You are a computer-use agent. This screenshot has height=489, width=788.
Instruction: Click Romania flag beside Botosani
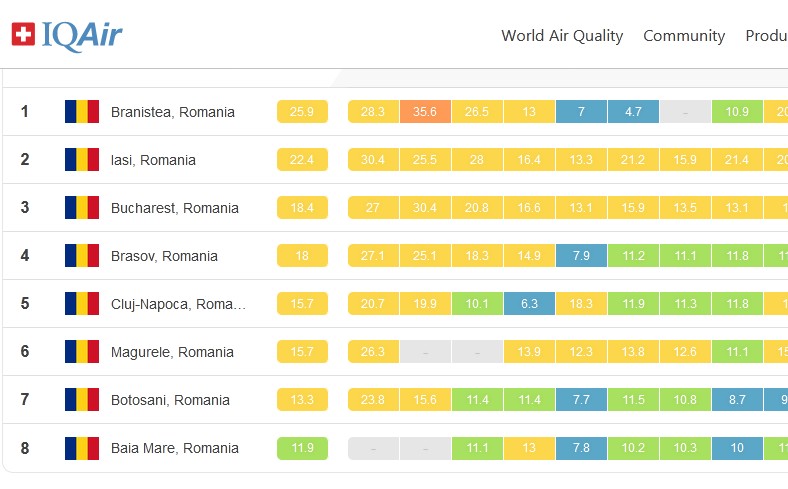[x=82, y=400]
